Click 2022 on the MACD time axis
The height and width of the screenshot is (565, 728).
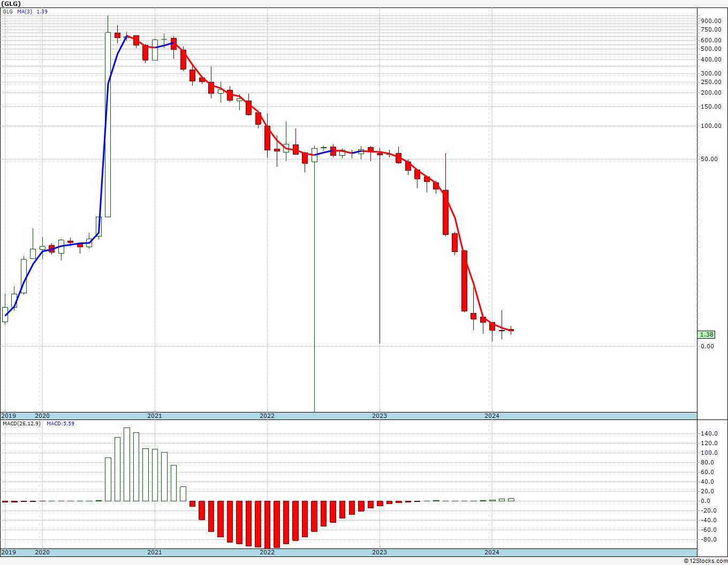[267, 552]
